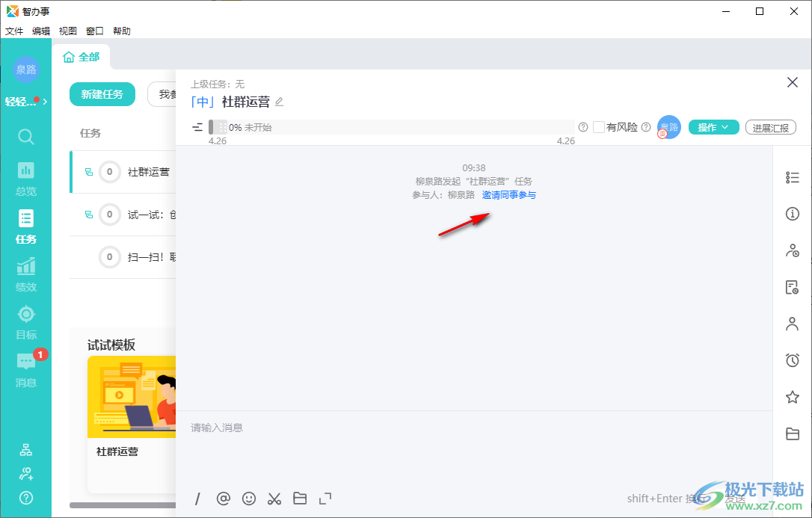This screenshot has height=518, width=812.
Task: Open the files folder icon in right panel
Action: (793, 434)
